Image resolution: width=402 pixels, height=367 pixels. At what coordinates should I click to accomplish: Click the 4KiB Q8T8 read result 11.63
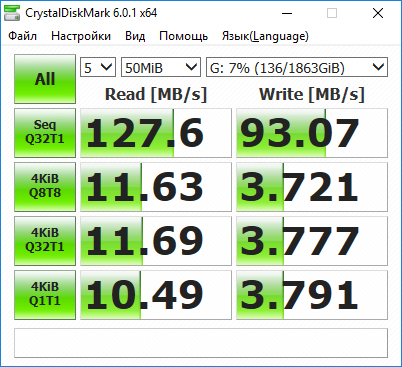(156, 187)
